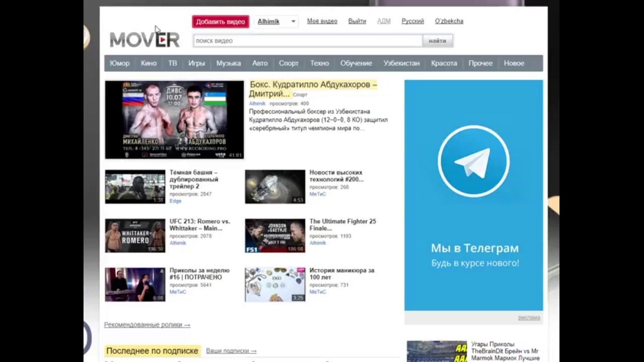Open the Красота category

tap(444, 63)
